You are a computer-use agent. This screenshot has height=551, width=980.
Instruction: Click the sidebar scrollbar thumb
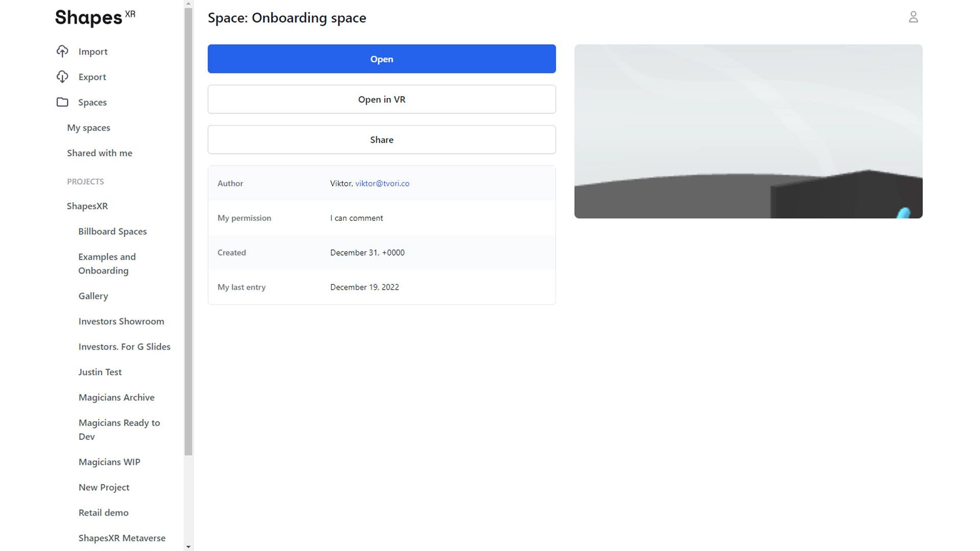pos(188,231)
